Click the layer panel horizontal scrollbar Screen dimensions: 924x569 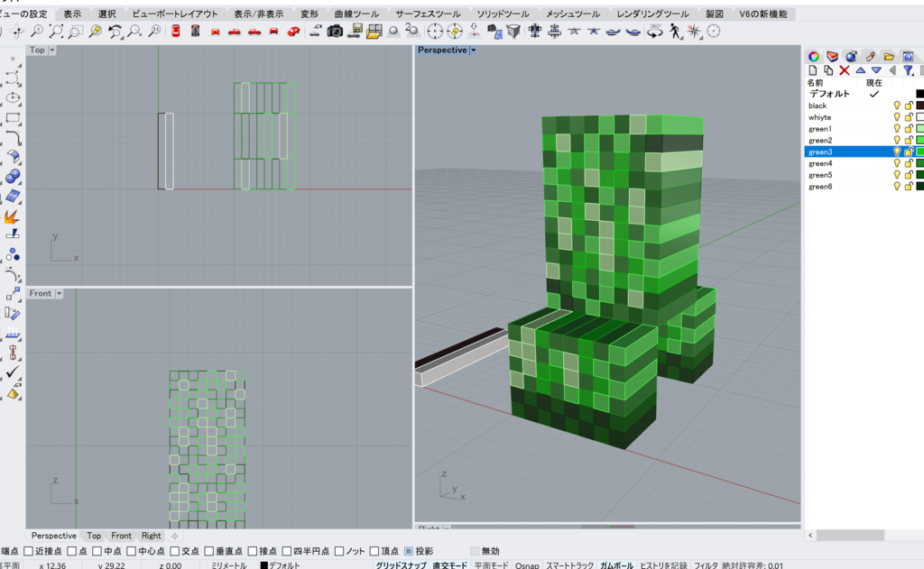(850, 535)
